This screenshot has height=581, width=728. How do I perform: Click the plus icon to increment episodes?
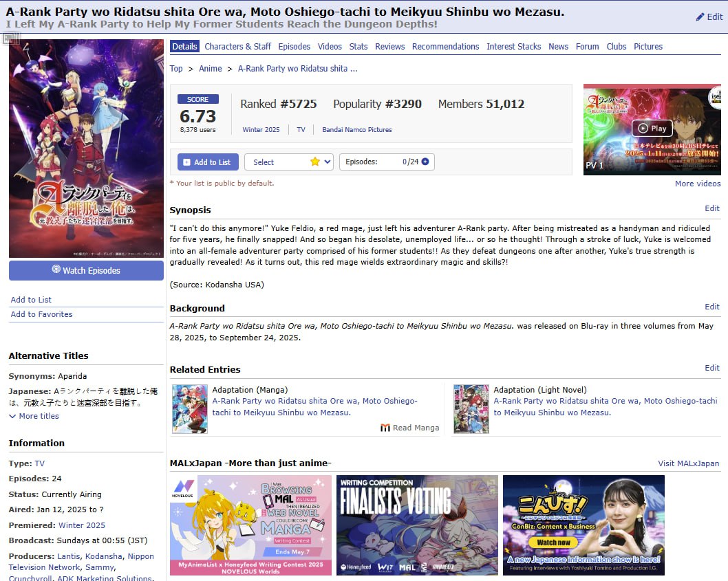[x=425, y=162]
